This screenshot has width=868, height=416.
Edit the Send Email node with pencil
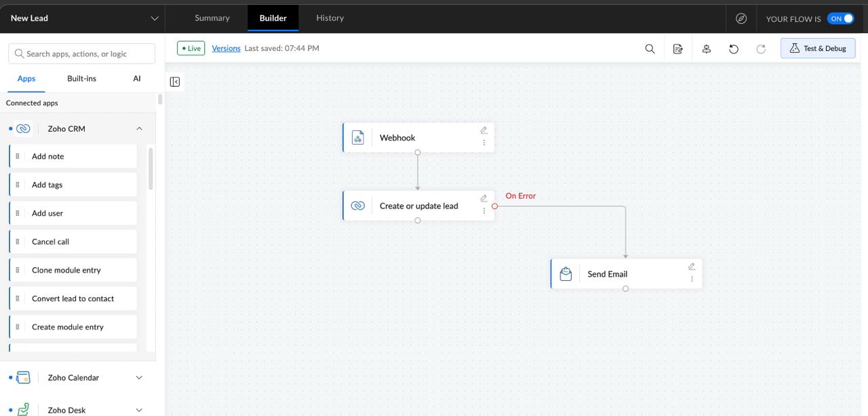tap(692, 267)
